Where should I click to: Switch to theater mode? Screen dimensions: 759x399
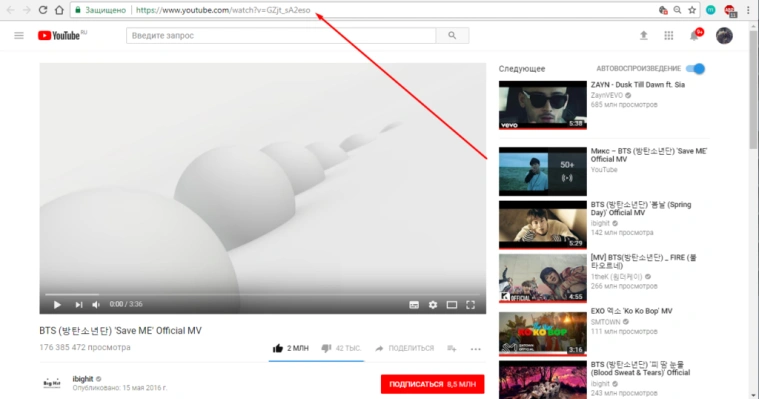452,305
